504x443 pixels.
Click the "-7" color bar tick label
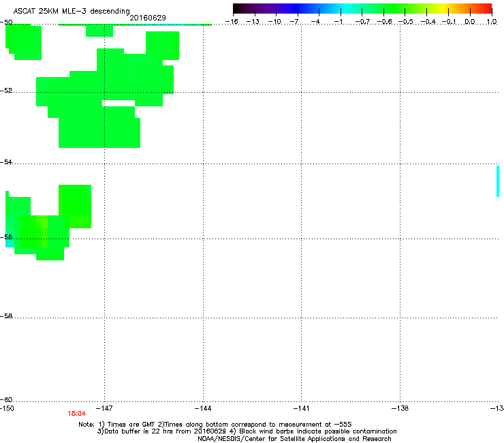(x=294, y=22)
